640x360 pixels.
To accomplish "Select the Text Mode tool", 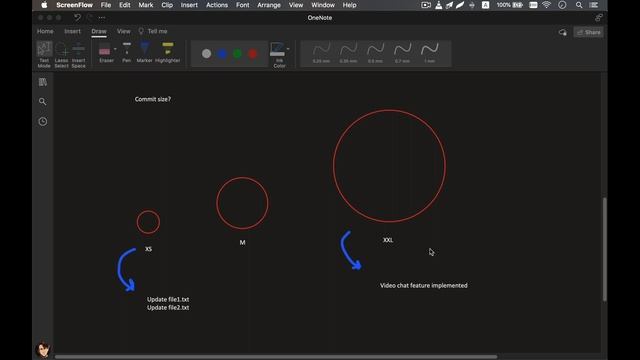I will coord(44,54).
